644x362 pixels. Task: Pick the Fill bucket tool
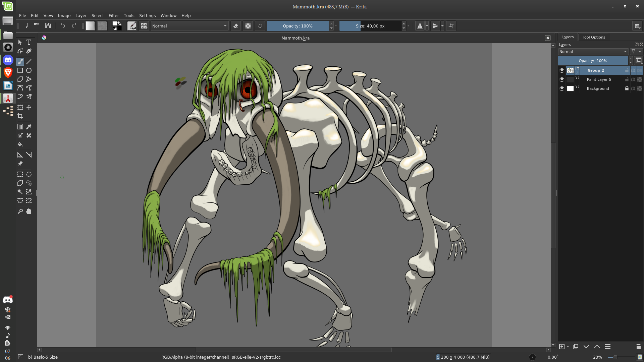20,144
